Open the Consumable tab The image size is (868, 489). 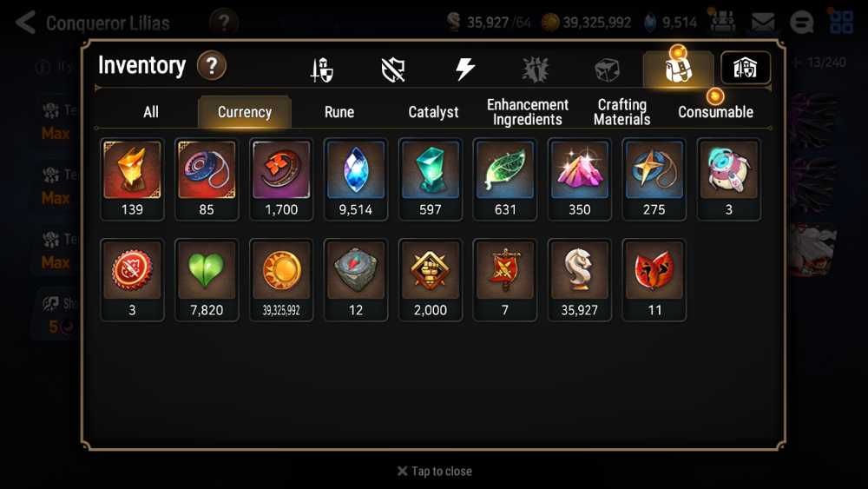pos(715,112)
